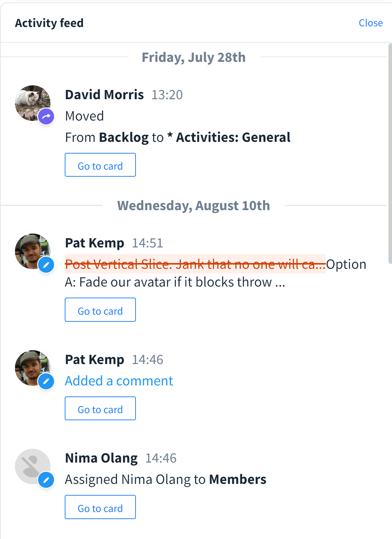Open the "Added a comment" link

(119, 381)
